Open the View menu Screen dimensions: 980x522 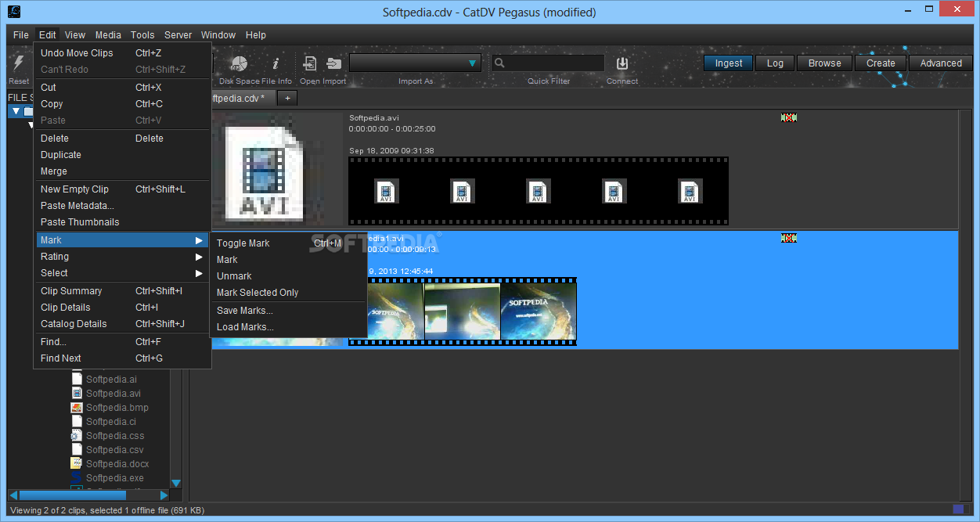75,35
